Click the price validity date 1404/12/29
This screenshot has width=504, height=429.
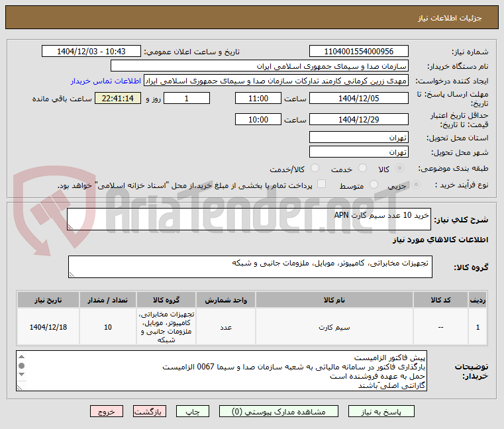(359, 120)
